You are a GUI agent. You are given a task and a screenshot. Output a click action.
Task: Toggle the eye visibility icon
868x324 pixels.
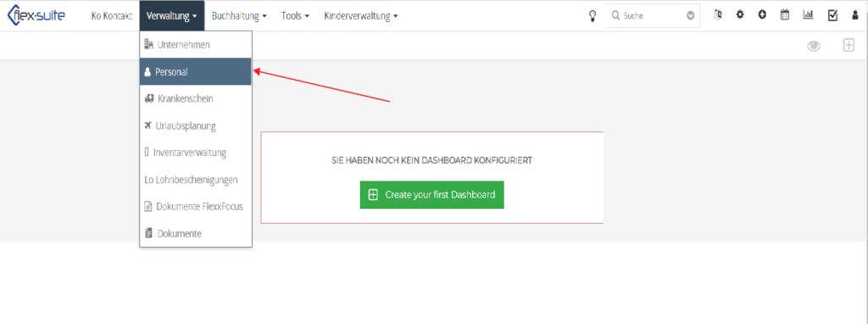813,46
